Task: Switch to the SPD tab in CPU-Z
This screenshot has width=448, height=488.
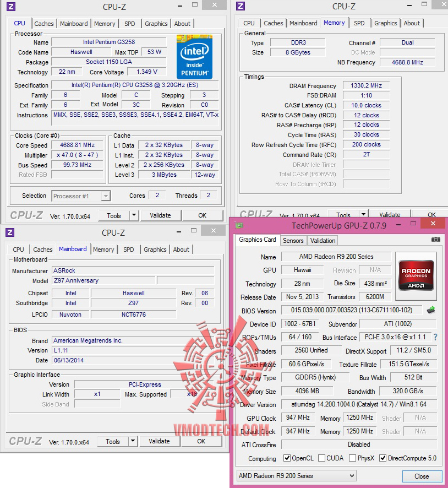Action: pos(129,24)
